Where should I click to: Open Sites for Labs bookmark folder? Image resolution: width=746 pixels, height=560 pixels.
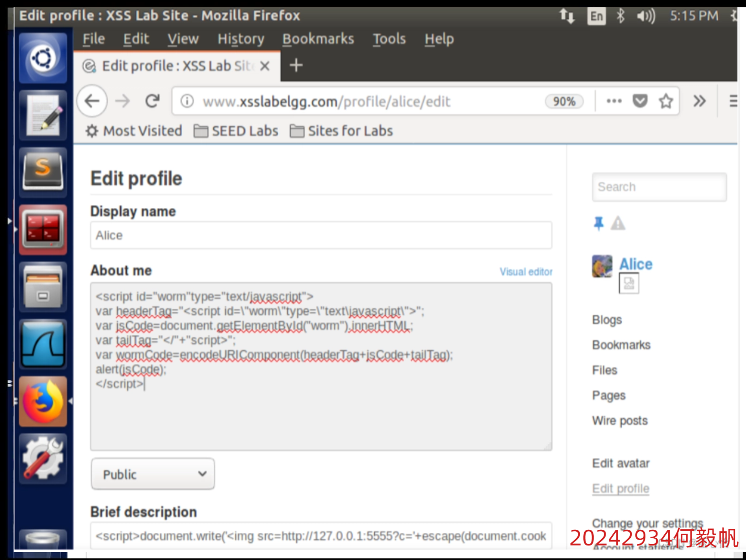point(341,131)
